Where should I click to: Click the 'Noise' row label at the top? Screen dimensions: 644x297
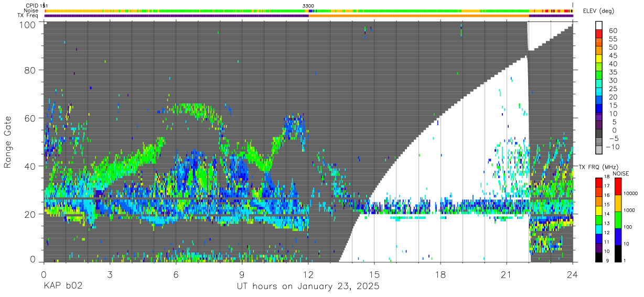(31, 10)
